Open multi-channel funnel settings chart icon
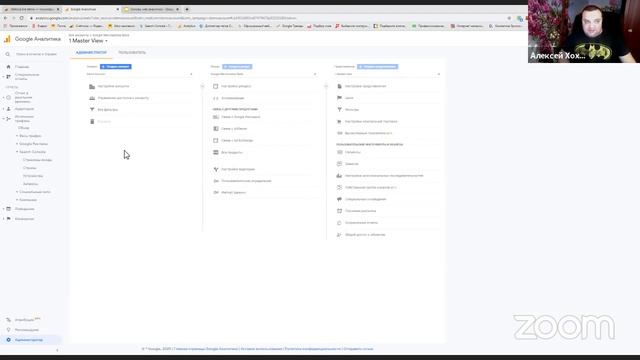Image resolution: width=640 pixels, height=360 pixels. 339,176
